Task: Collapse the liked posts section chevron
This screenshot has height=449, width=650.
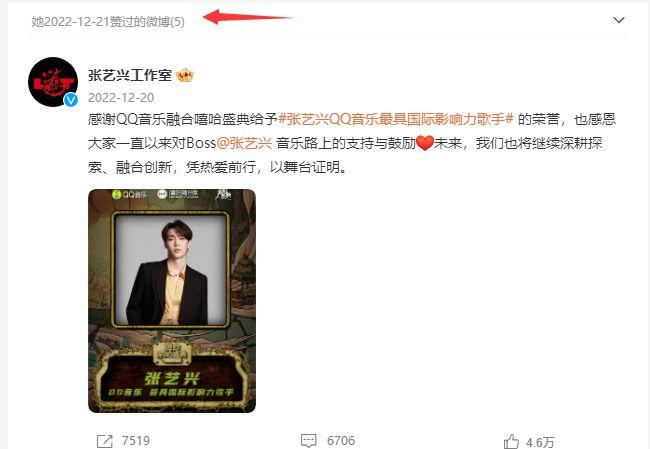Action: (618, 20)
